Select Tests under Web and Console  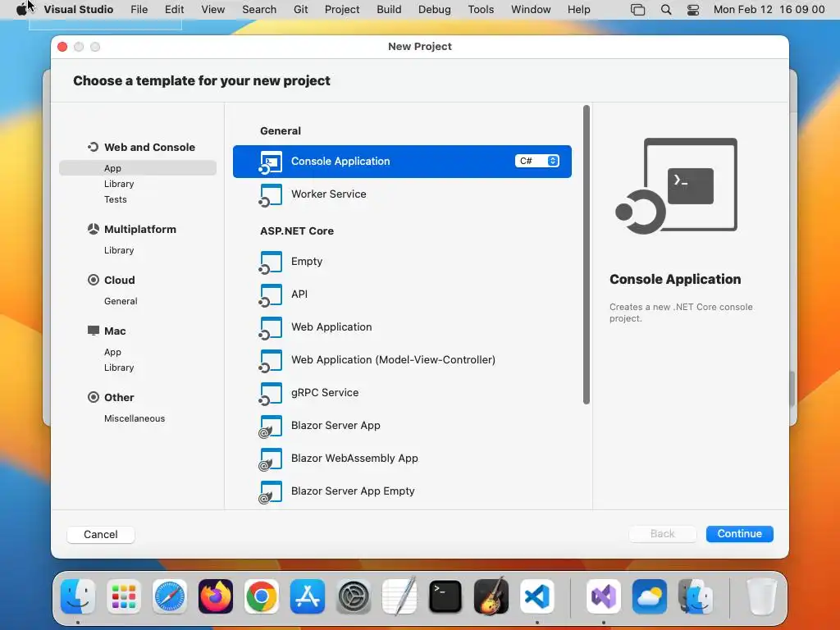click(115, 199)
